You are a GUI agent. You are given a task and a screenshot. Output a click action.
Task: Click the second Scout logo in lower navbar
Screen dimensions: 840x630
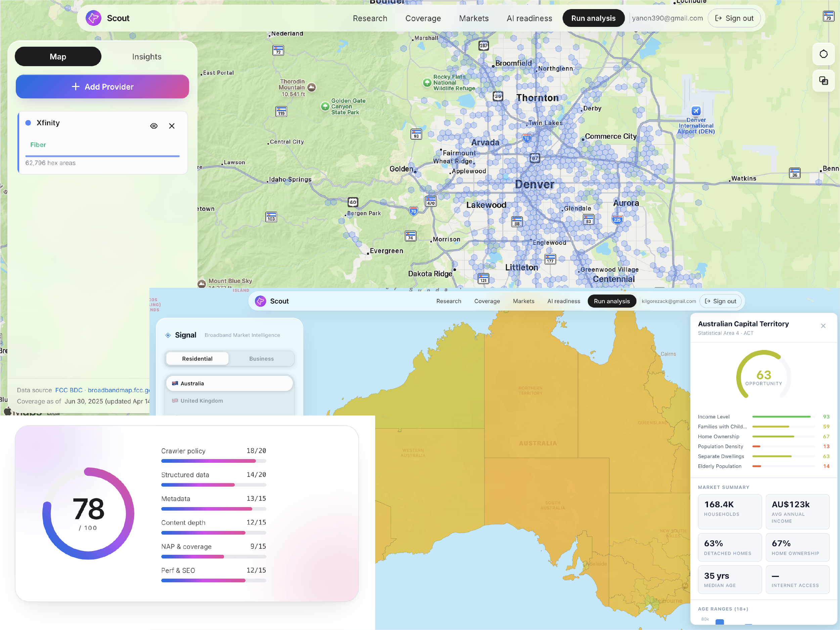tap(261, 301)
